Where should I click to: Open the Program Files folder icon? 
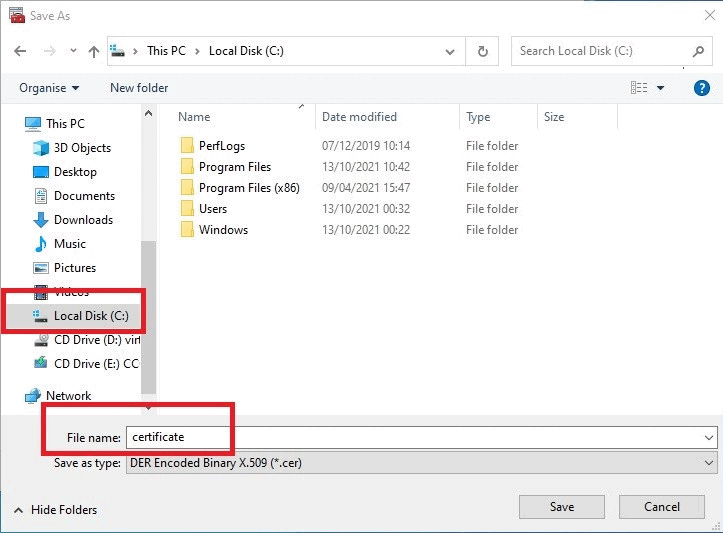tap(187, 166)
